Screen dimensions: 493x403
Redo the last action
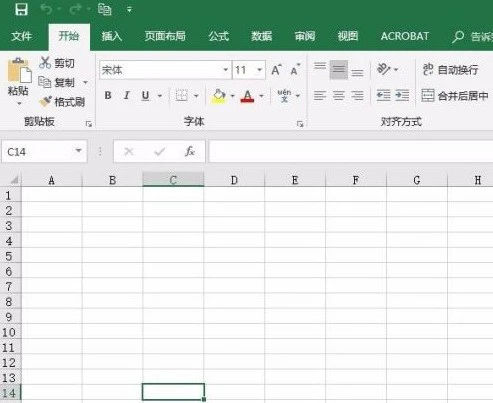(76, 9)
